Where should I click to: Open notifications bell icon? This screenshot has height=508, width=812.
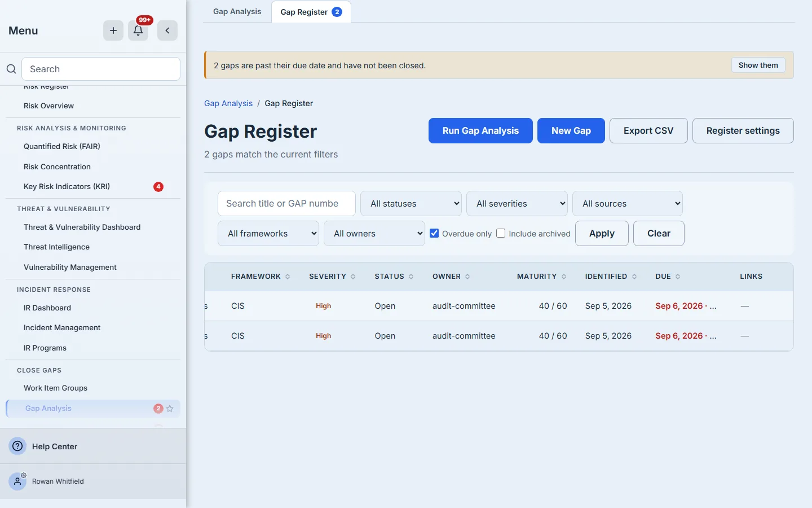coord(138,30)
